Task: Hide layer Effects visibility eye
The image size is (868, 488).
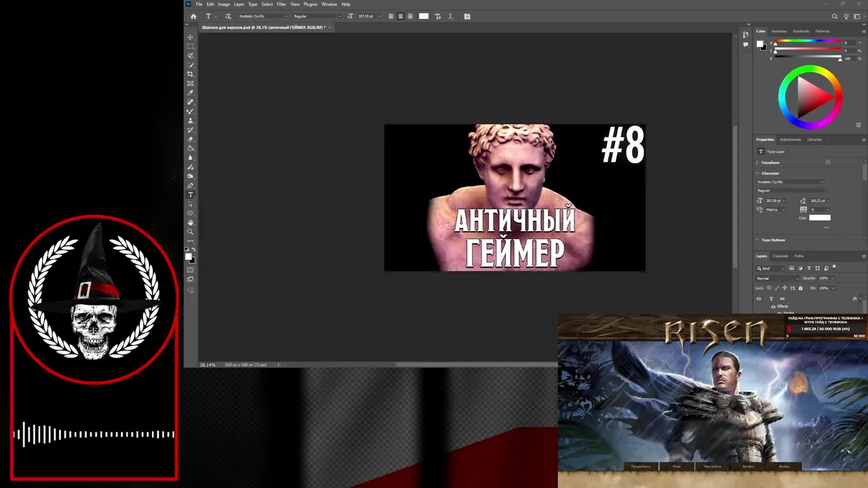Action: coord(773,306)
